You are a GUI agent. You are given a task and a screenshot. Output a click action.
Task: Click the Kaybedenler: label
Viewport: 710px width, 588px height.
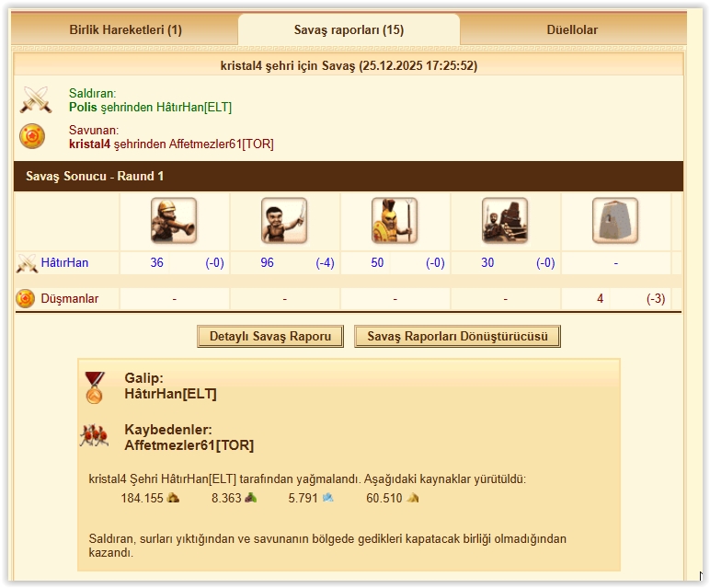tap(168, 430)
